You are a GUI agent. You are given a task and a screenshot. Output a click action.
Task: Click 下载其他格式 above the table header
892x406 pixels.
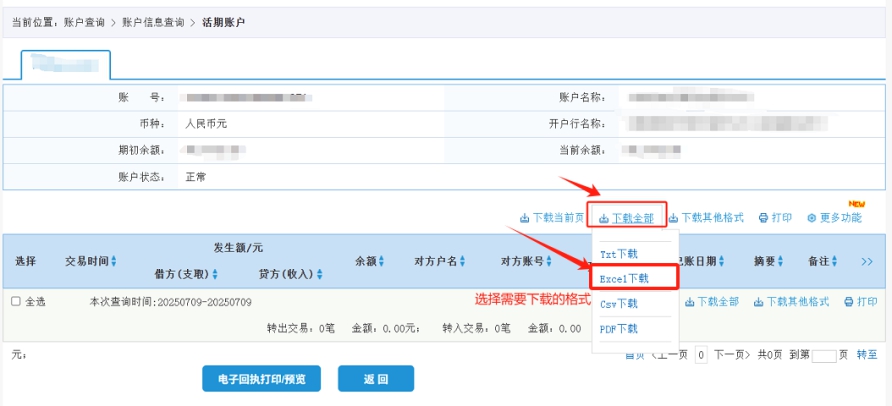coord(706,218)
